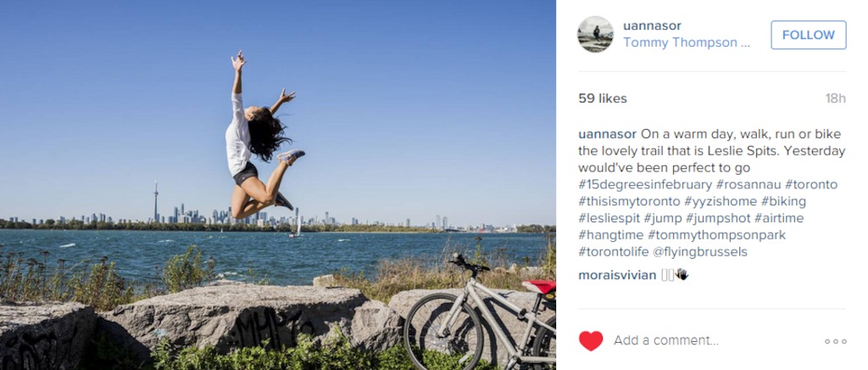Open the Tommy Thompson location link
The image size is (868, 370).
[687, 42]
